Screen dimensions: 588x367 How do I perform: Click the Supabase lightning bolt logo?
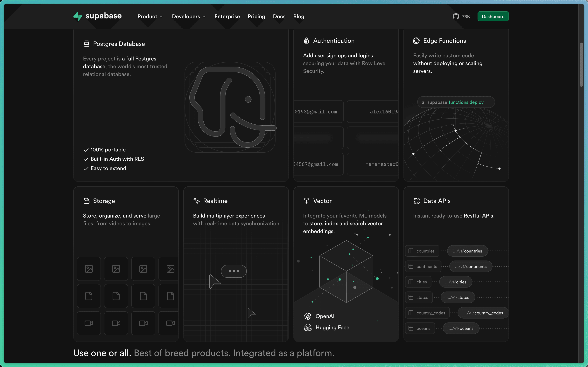(78, 16)
